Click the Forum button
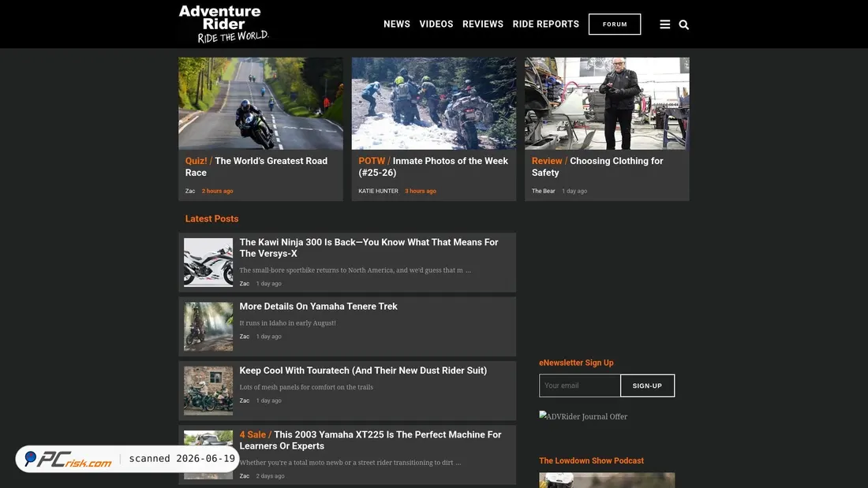This screenshot has width=868, height=488. 615,24
